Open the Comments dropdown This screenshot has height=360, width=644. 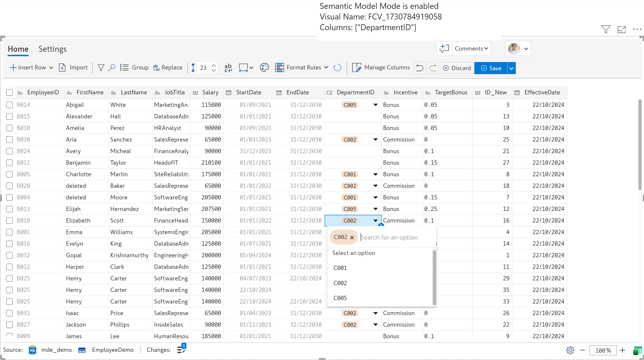click(x=471, y=49)
